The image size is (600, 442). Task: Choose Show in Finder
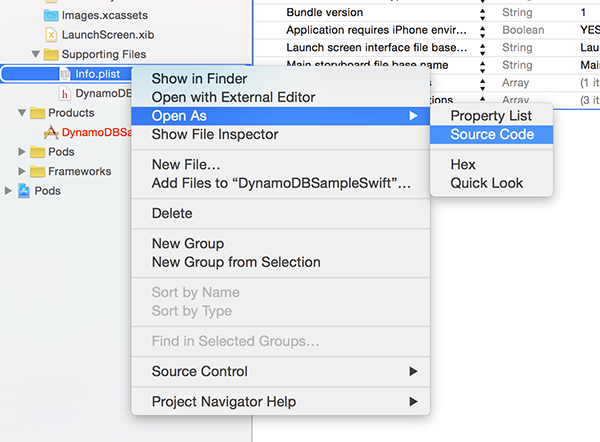(199, 79)
